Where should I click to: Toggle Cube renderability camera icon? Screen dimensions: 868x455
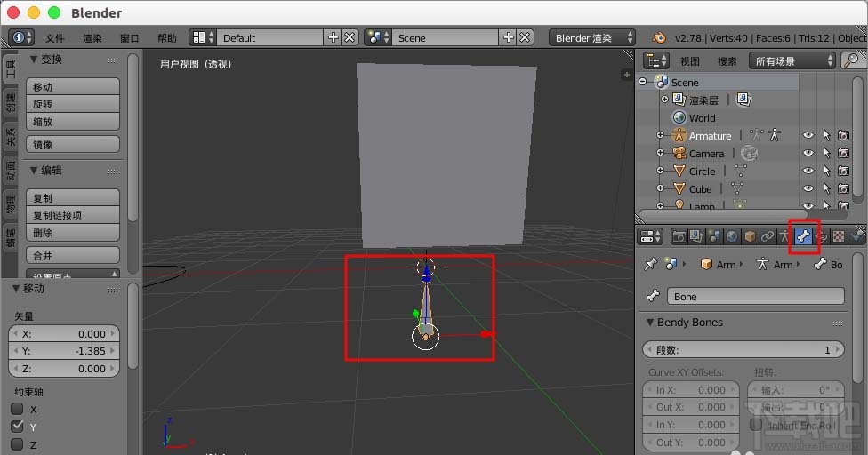coord(843,188)
